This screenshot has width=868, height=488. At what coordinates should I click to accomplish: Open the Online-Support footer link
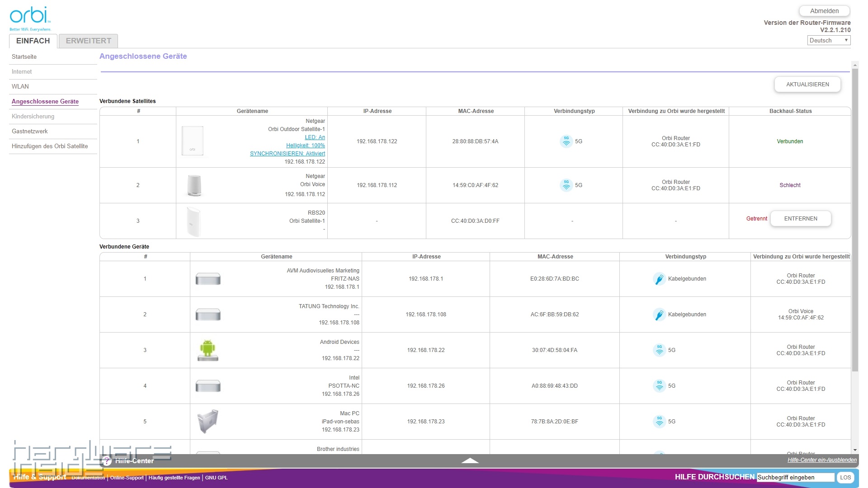(127, 478)
